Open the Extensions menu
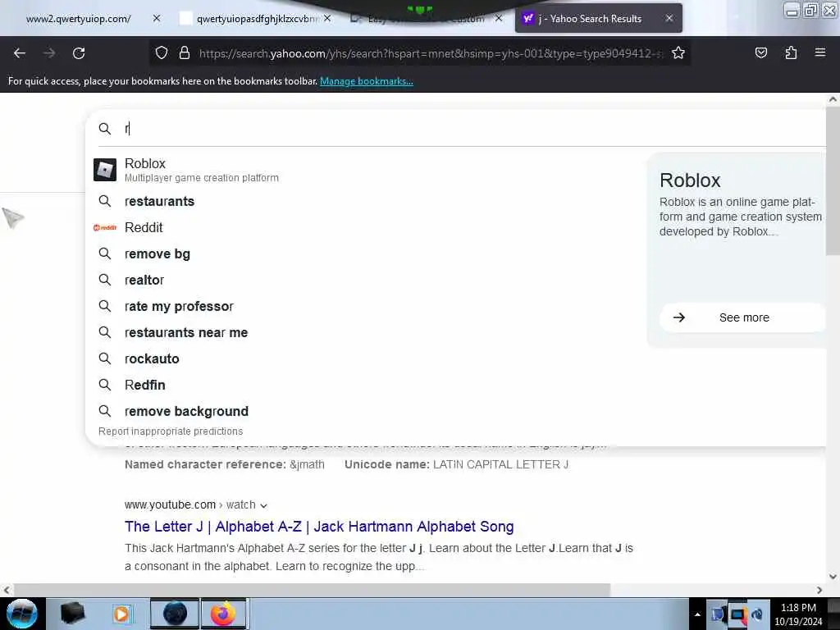The height and width of the screenshot is (630, 840). (791, 52)
